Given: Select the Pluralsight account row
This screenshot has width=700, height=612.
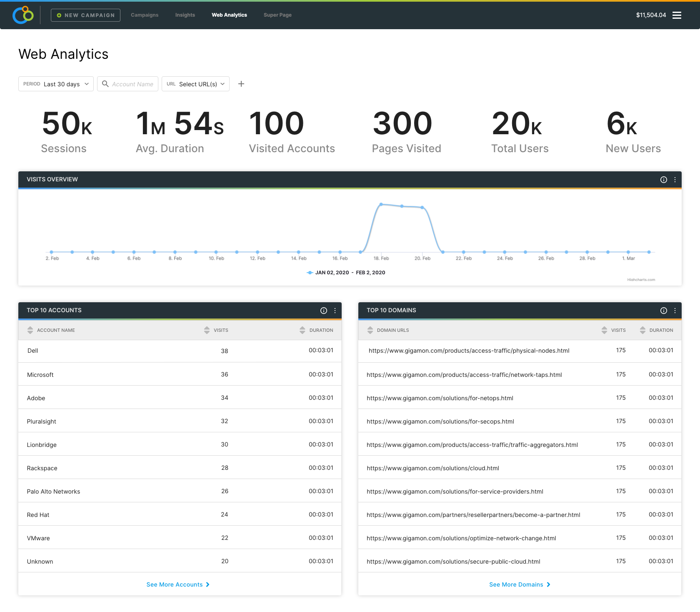Looking at the screenshot, I should tap(180, 421).
